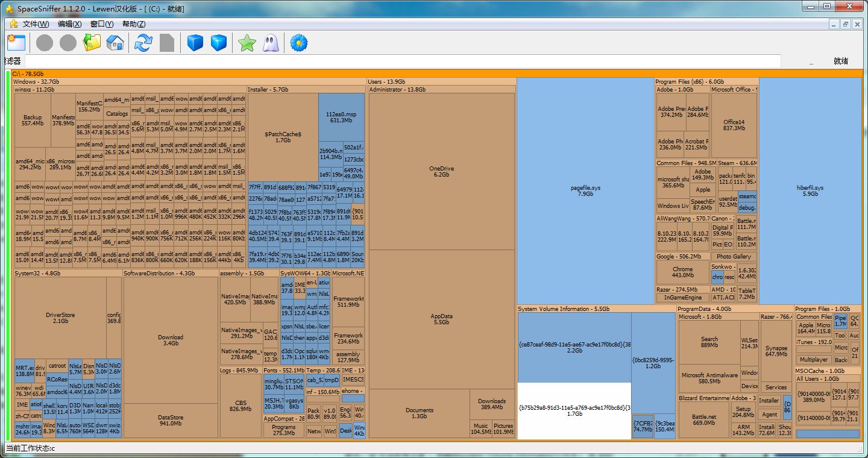
Task: Click the first grey circle button
Action: 45,43
